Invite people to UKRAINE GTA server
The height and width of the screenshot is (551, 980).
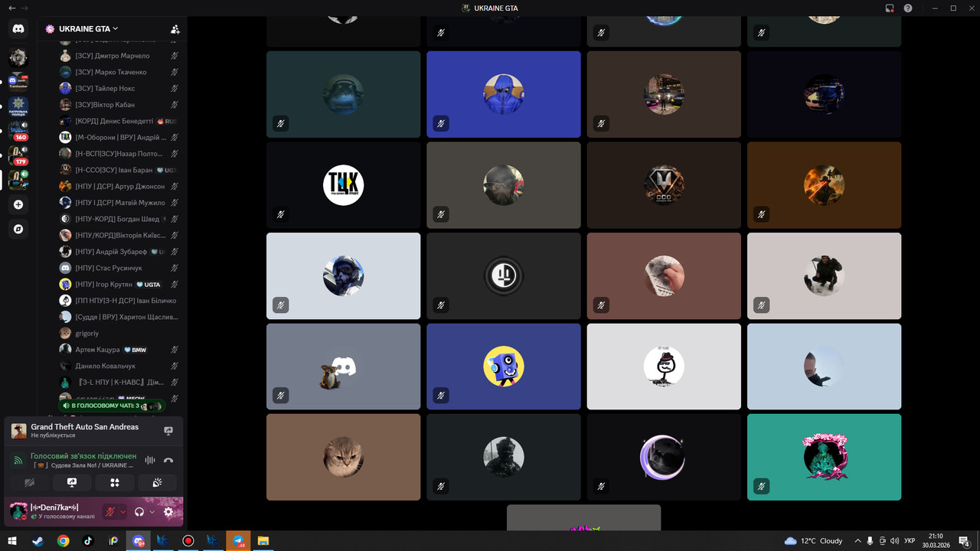pos(175,29)
